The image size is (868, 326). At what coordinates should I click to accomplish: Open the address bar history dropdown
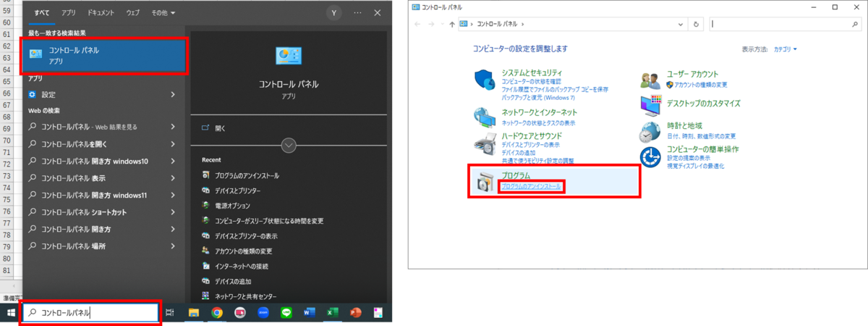coord(680,24)
